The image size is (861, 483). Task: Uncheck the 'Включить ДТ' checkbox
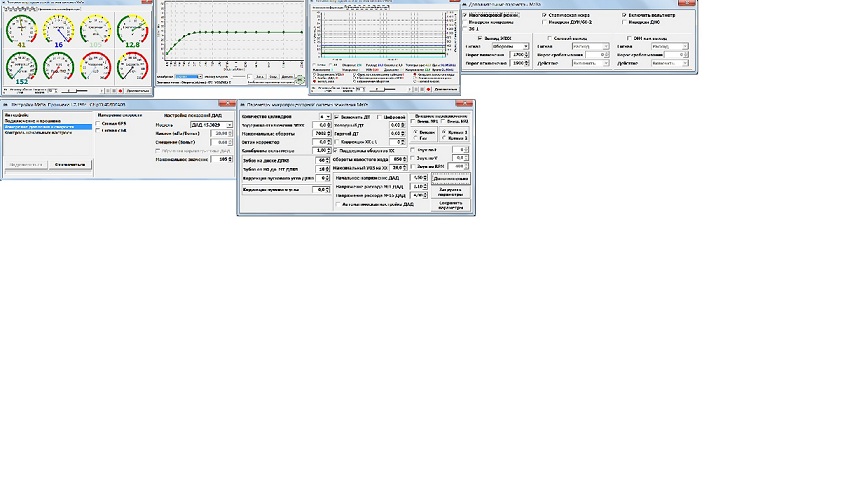coord(336,116)
